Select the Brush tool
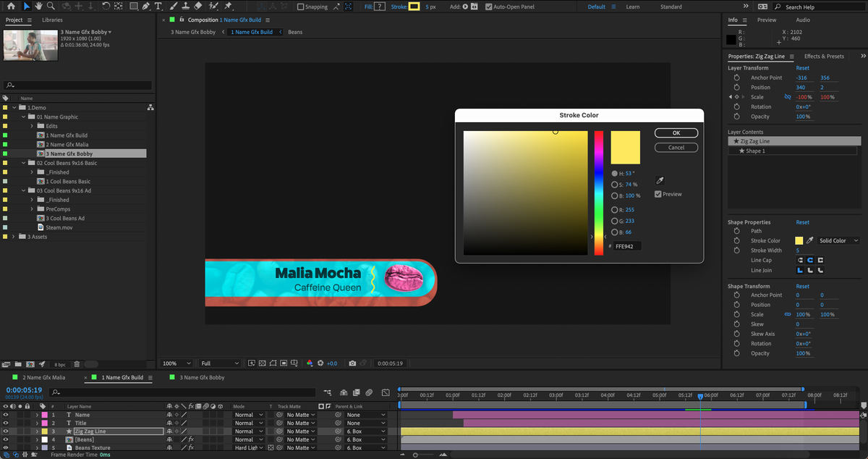Image resolution: width=868 pixels, height=459 pixels. [173, 7]
